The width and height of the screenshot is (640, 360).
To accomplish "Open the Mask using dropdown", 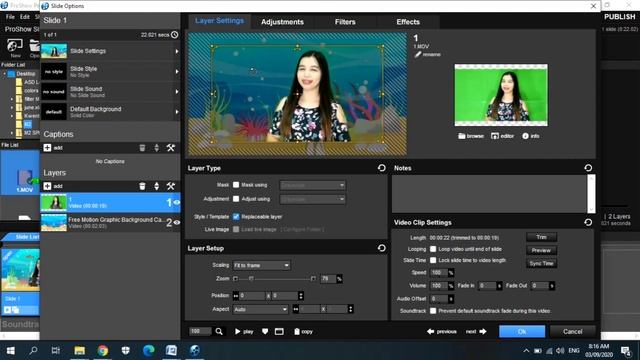I will (x=313, y=185).
